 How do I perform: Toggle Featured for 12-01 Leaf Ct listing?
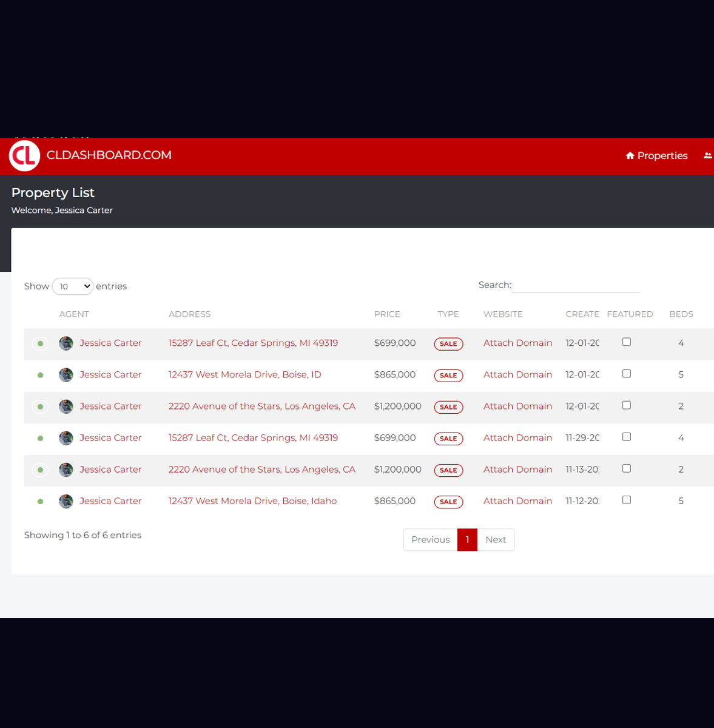[x=627, y=342]
